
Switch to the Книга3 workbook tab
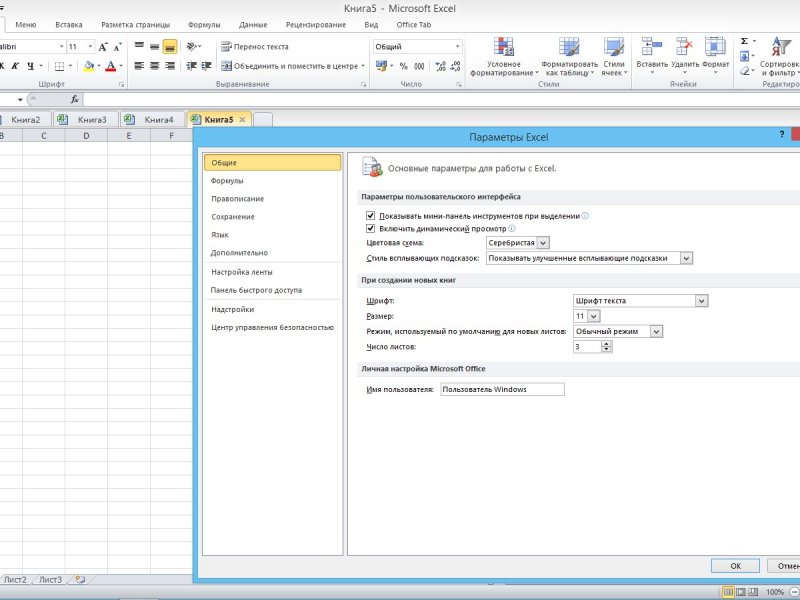tap(85, 119)
